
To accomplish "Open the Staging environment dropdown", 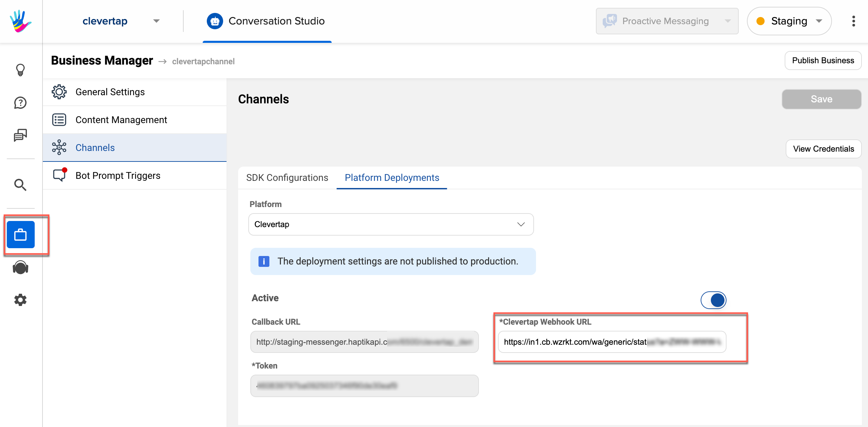I will tap(789, 21).
